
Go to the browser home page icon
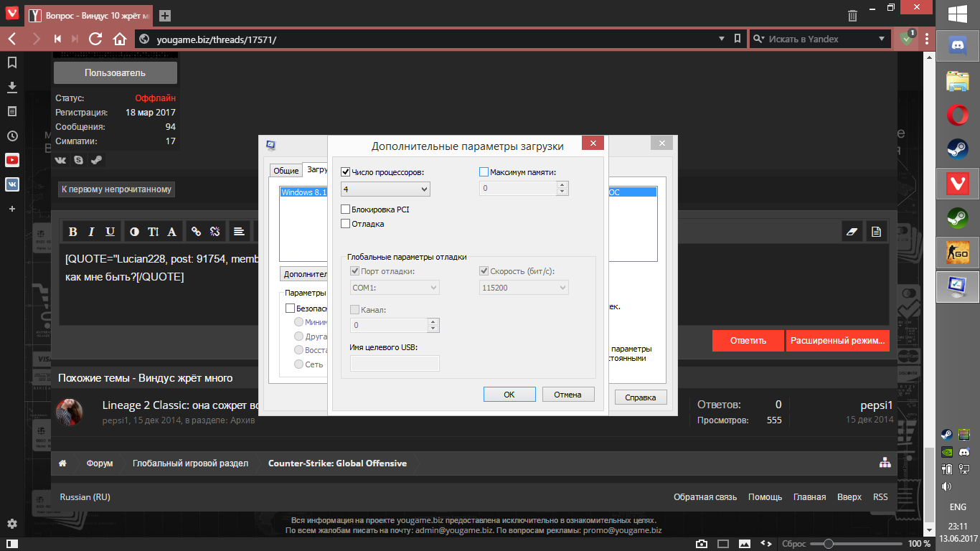pyautogui.click(x=120, y=39)
